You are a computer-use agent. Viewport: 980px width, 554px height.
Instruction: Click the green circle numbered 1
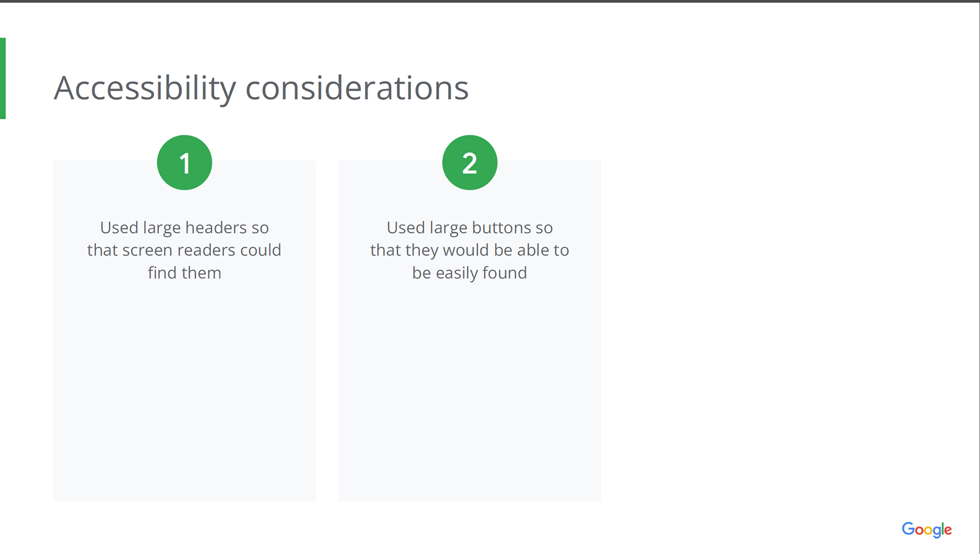click(184, 162)
